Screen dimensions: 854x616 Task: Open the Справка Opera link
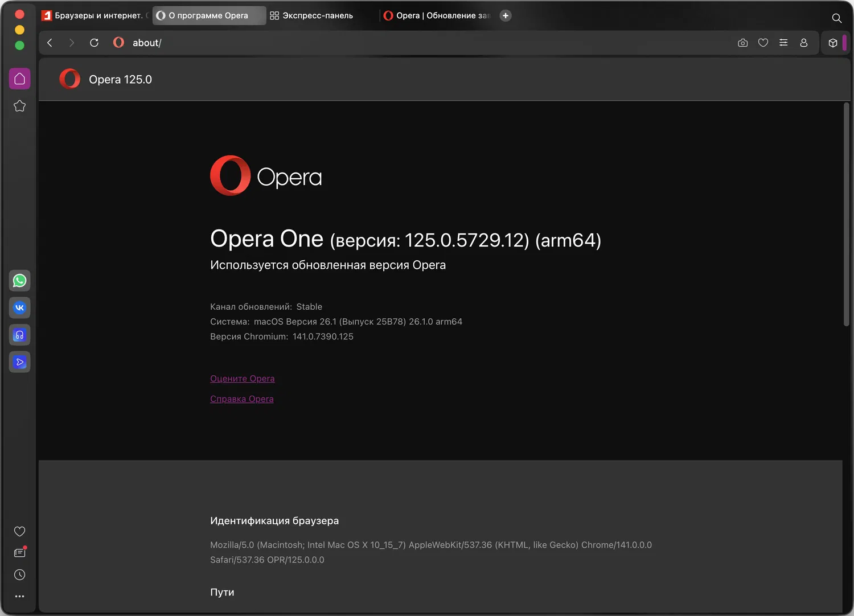pos(242,399)
